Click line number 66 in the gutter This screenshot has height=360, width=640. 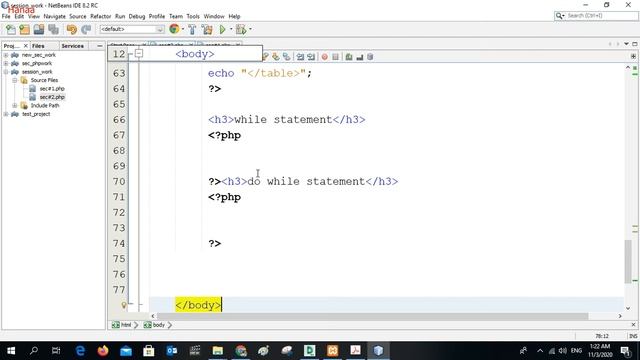(119, 120)
